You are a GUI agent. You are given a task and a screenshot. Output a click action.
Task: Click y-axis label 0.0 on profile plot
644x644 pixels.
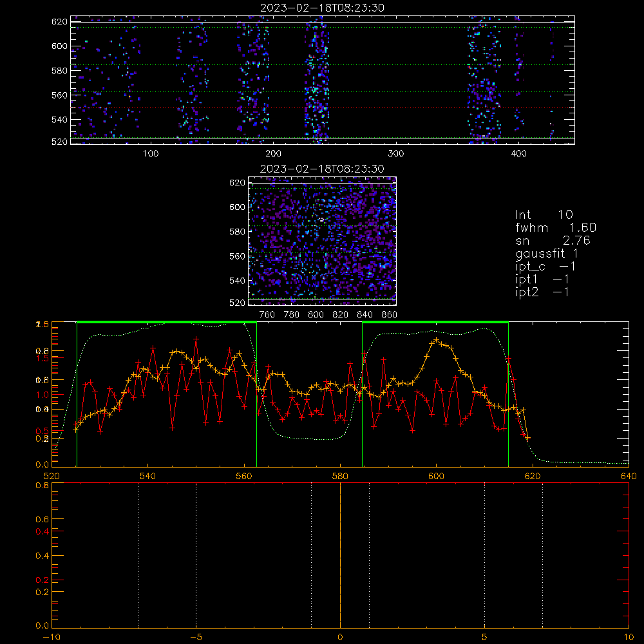43,464
